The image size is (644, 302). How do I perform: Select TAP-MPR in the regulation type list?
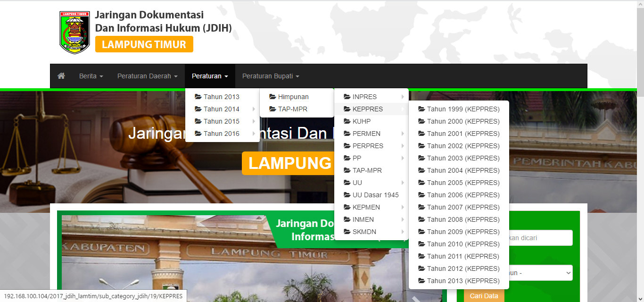(372, 170)
